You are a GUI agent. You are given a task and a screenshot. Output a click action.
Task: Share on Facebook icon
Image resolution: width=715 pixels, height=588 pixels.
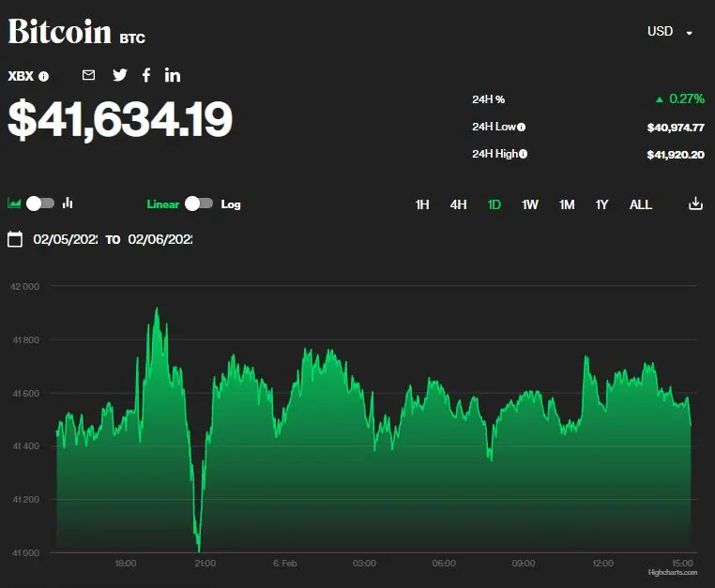pyautogui.click(x=146, y=75)
